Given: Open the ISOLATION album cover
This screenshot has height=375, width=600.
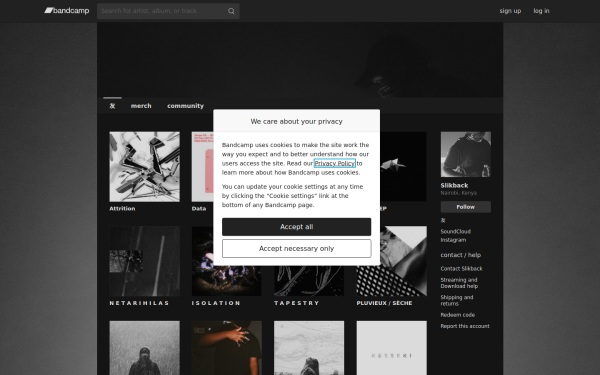Looking at the screenshot, I should point(227,281).
